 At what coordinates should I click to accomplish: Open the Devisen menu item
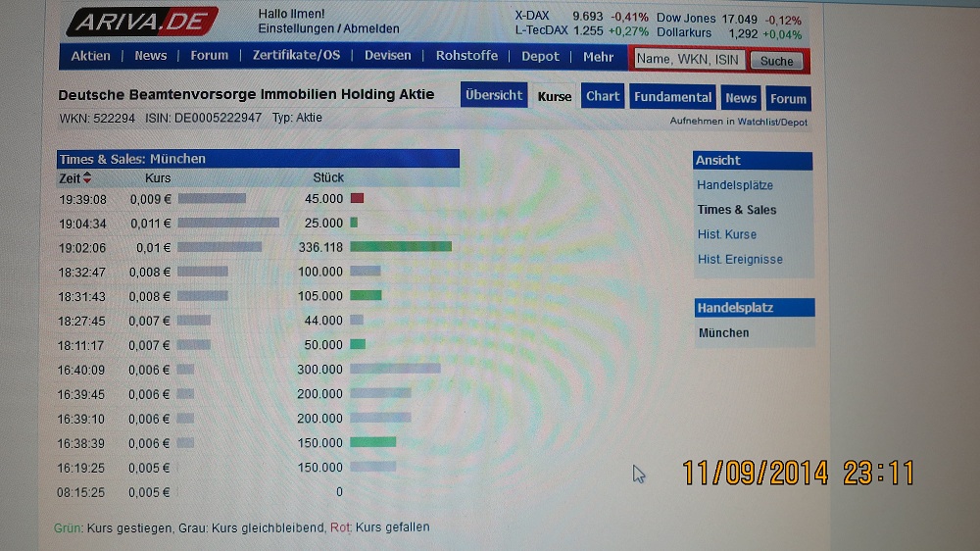(388, 56)
